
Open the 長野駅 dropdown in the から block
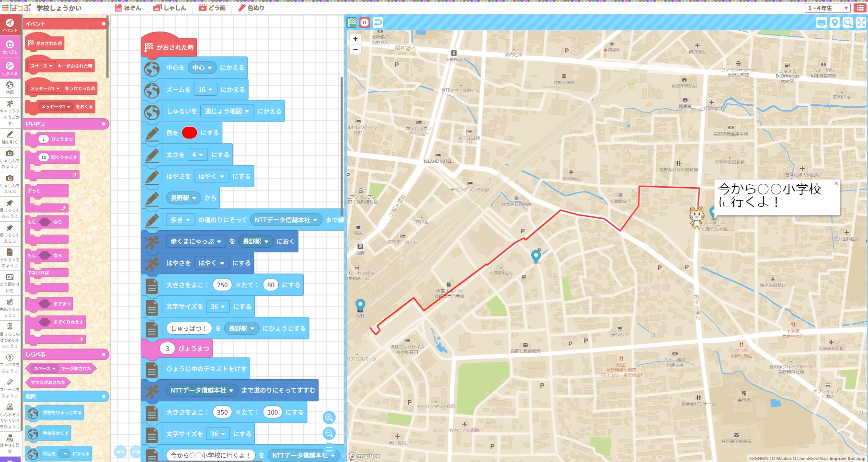click(183, 198)
